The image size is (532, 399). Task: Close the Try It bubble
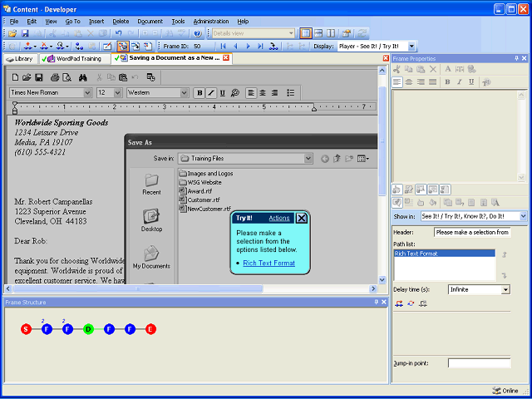click(301, 218)
